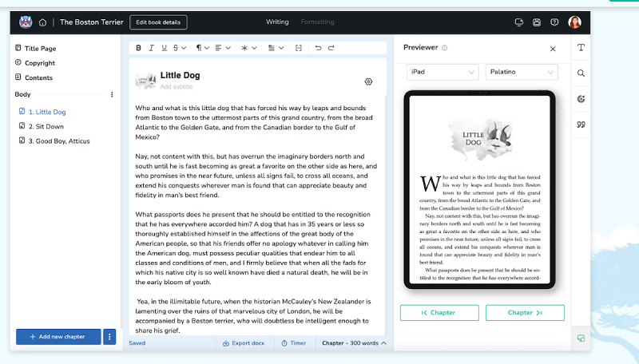Click The Boston Terrier book title

[91, 22]
